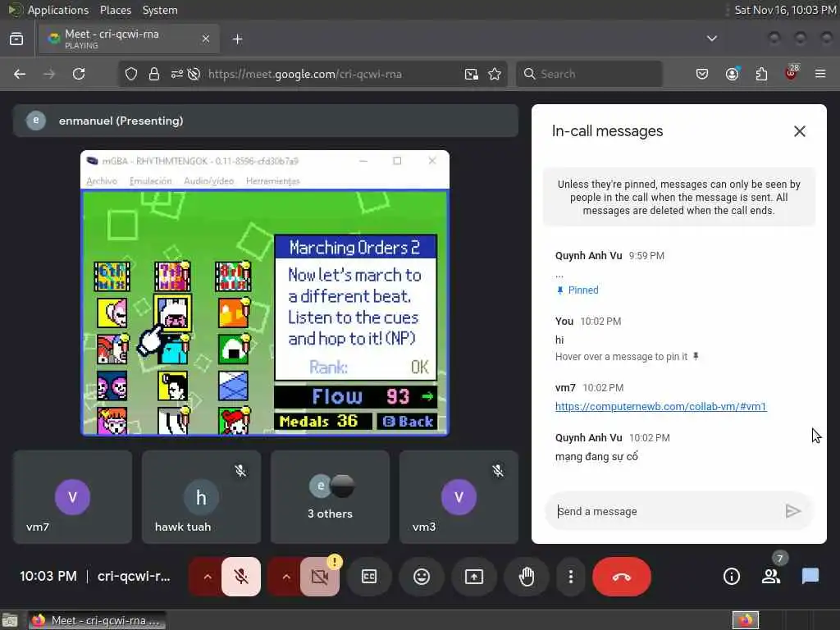
Task: Open the Pocket save icon
Action: [702, 74]
